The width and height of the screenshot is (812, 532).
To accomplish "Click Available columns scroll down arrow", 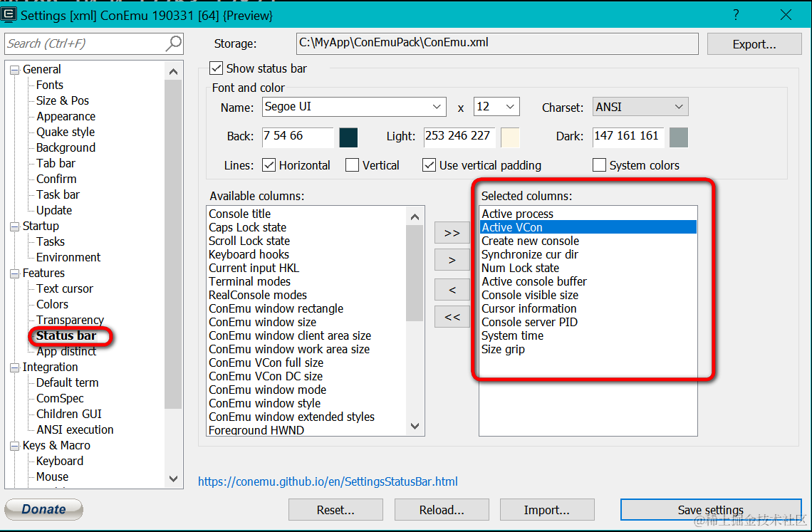I will (x=415, y=427).
